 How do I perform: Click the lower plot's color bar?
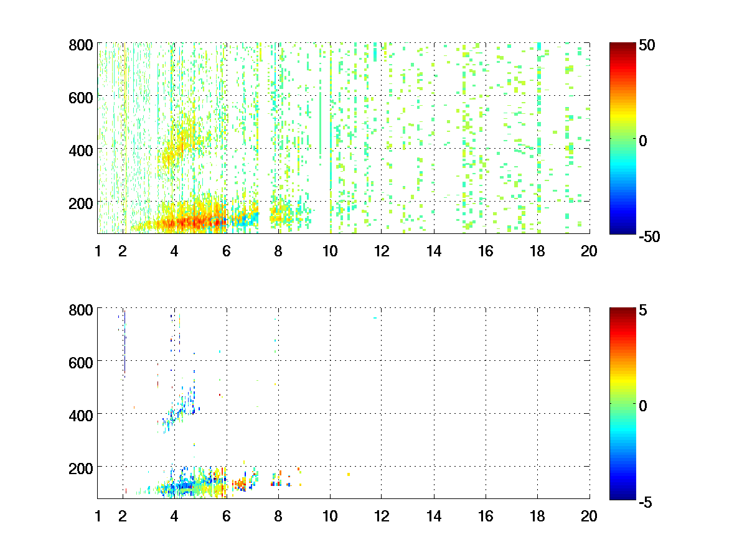[x=622, y=403]
